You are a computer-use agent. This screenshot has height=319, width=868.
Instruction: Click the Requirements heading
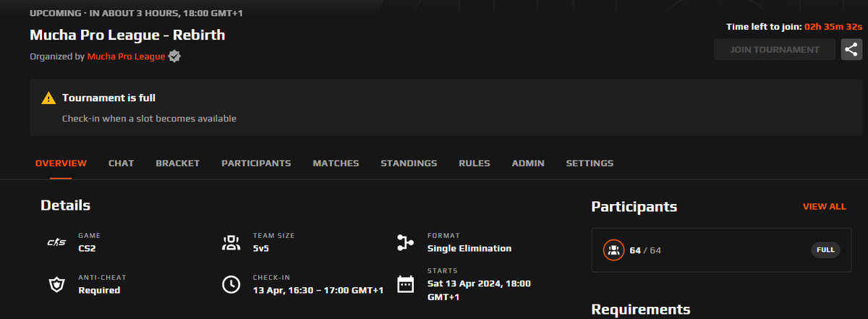(640, 310)
